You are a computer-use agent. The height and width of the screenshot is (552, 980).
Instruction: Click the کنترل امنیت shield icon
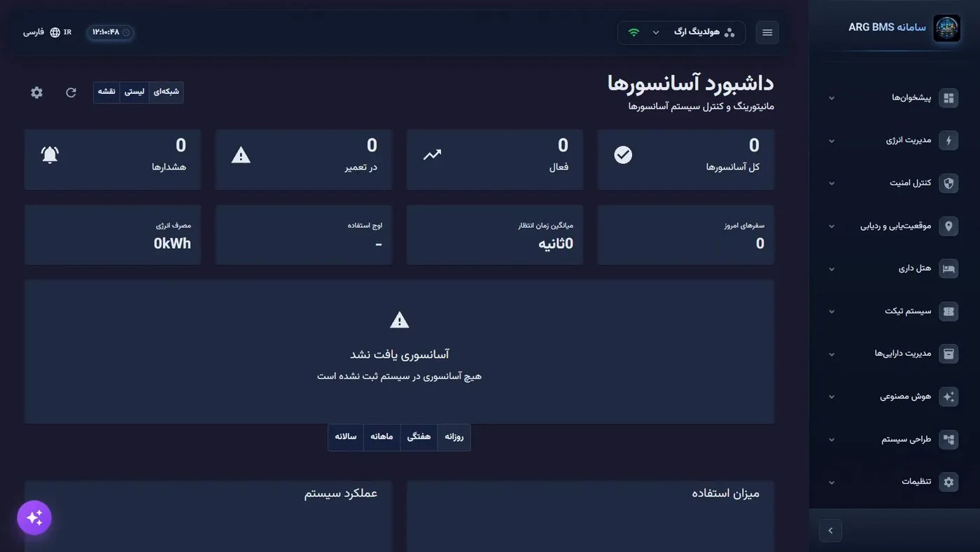pos(948,184)
